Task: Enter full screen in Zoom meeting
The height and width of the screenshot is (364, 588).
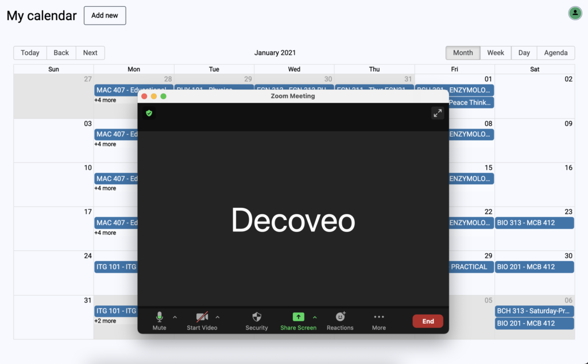Action: (x=438, y=113)
